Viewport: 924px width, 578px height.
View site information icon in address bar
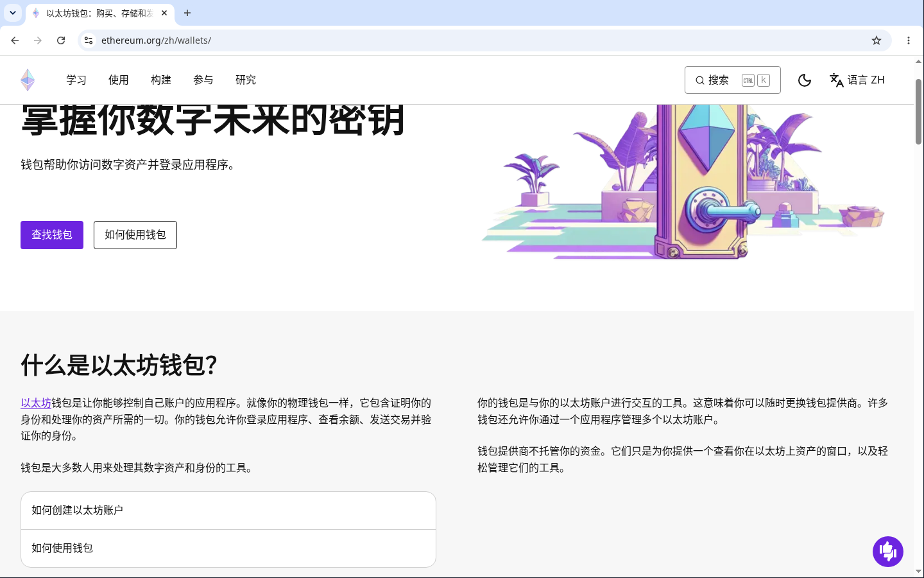coord(89,40)
